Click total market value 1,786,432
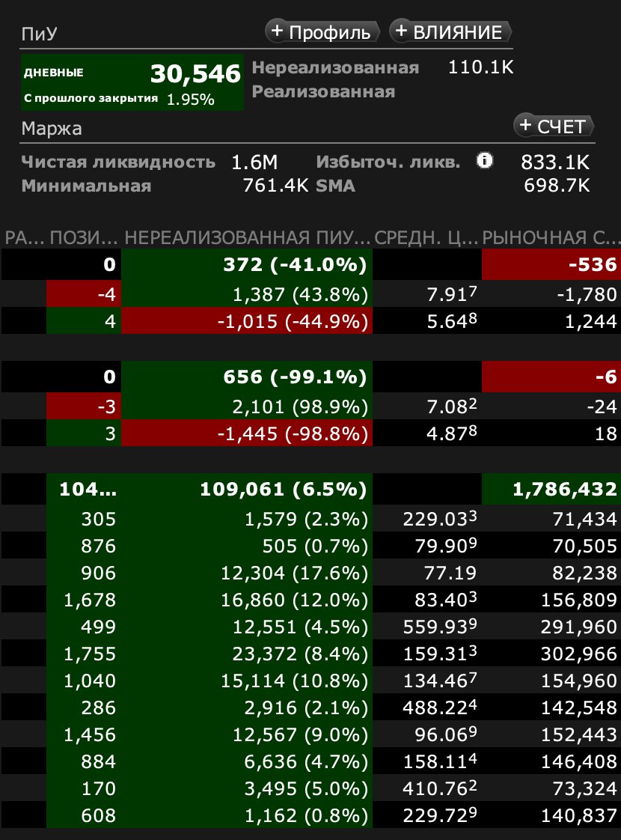The height and width of the screenshot is (840, 621). point(551,489)
